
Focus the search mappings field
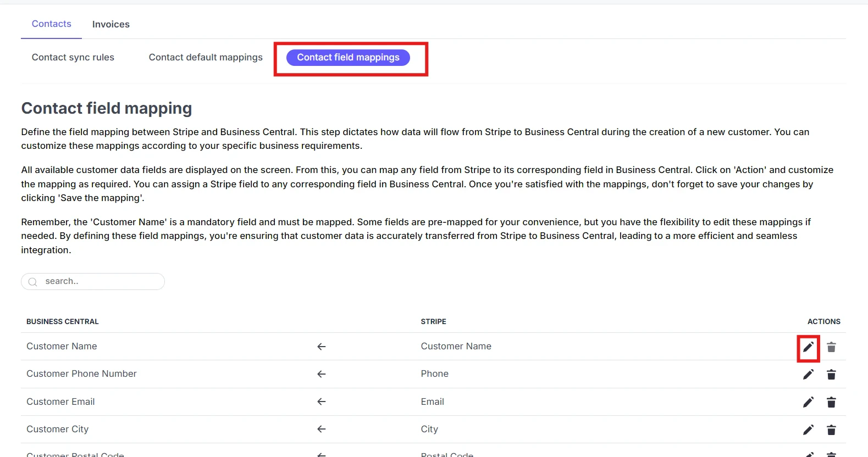click(93, 281)
